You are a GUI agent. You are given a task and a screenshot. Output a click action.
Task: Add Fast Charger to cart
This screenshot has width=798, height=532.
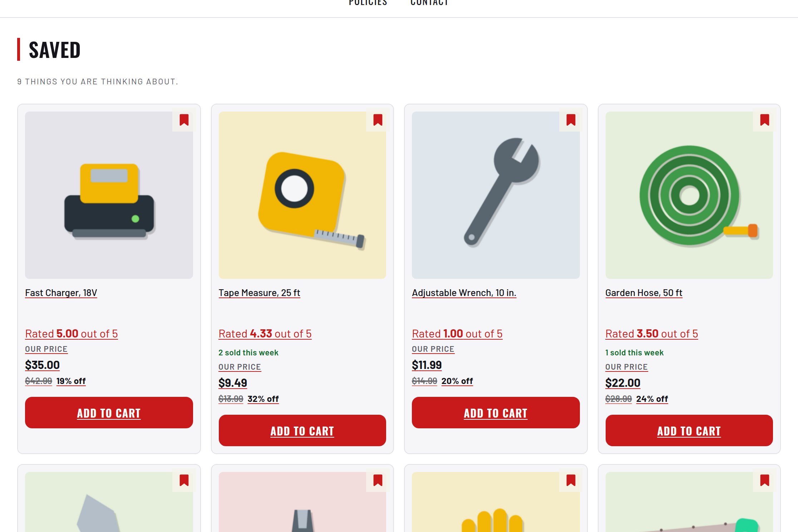click(109, 413)
